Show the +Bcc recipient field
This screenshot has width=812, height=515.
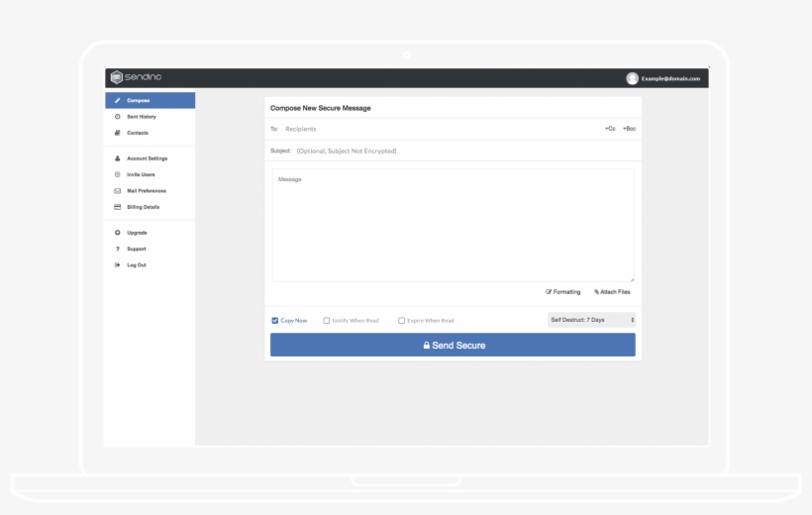click(629, 129)
